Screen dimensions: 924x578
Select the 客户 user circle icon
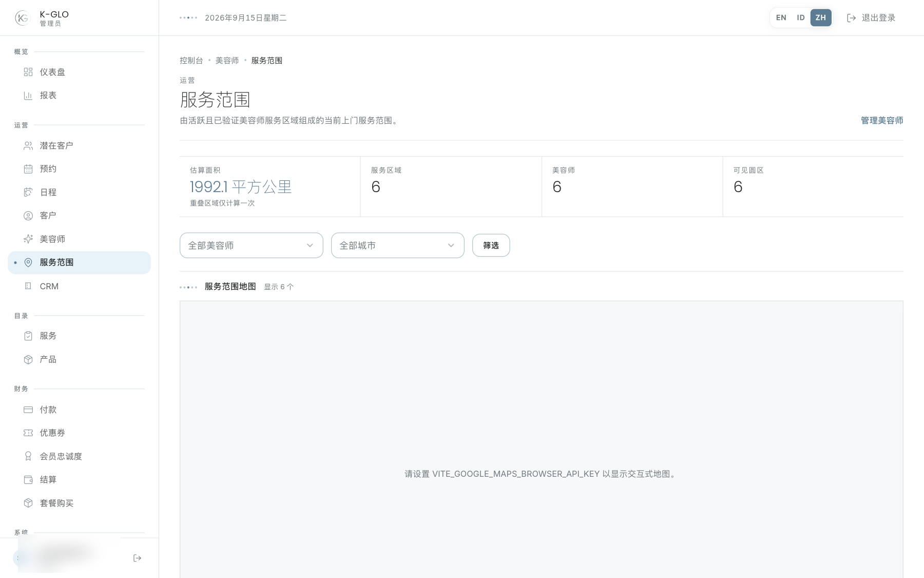[28, 216]
